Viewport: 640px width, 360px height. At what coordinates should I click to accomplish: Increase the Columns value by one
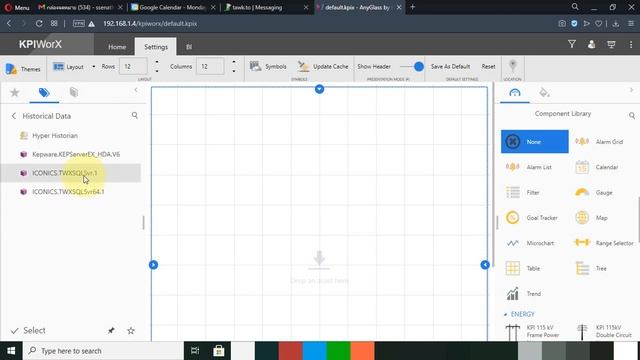234,62
